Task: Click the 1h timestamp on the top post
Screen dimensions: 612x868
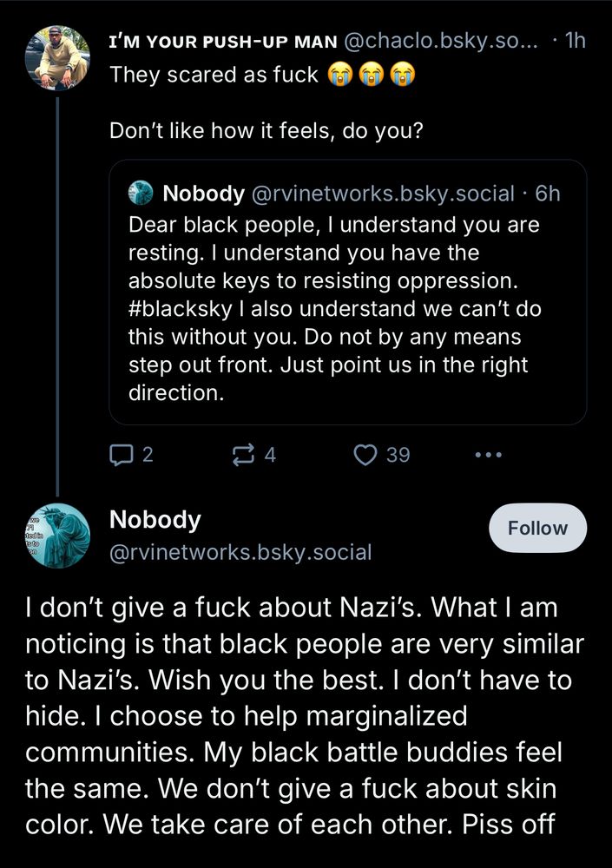Action: point(575,40)
